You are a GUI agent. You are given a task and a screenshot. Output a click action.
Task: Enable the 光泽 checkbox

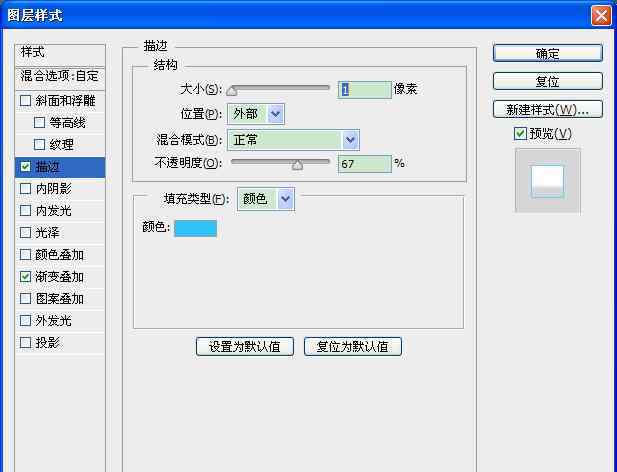click(x=26, y=233)
